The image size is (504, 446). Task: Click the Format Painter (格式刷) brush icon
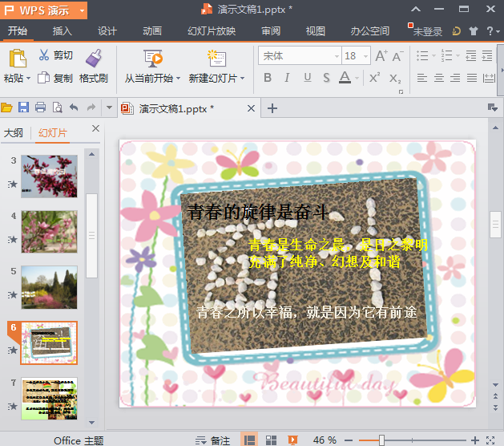click(x=93, y=58)
